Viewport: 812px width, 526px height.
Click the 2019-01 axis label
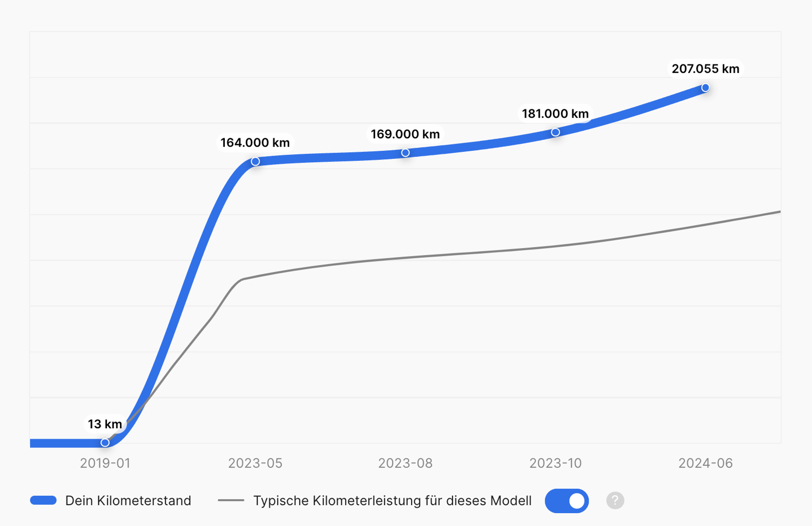pyautogui.click(x=105, y=463)
